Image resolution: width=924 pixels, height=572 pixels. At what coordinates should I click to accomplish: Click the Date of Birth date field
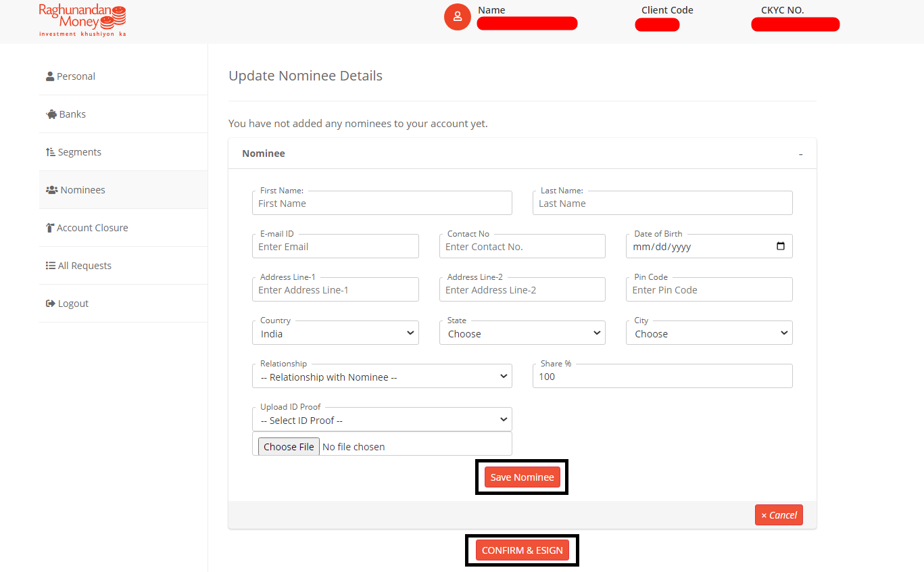pyautogui.click(x=709, y=246)
